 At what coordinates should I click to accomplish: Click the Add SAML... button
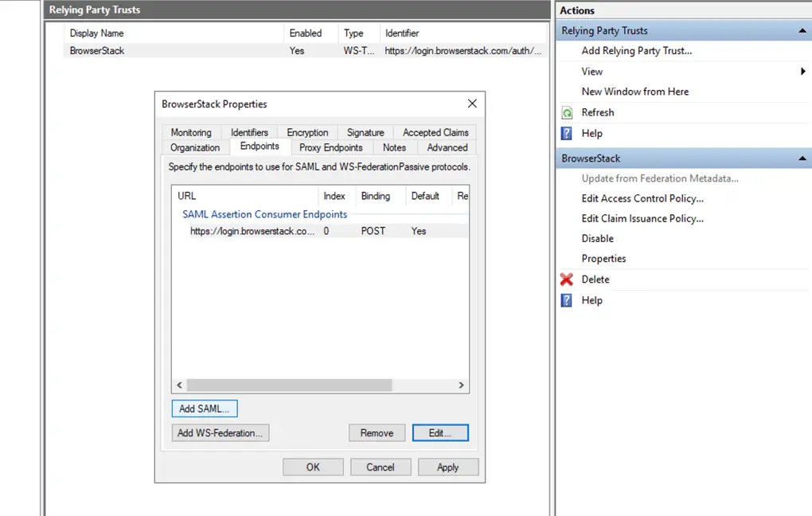(204, 408)
